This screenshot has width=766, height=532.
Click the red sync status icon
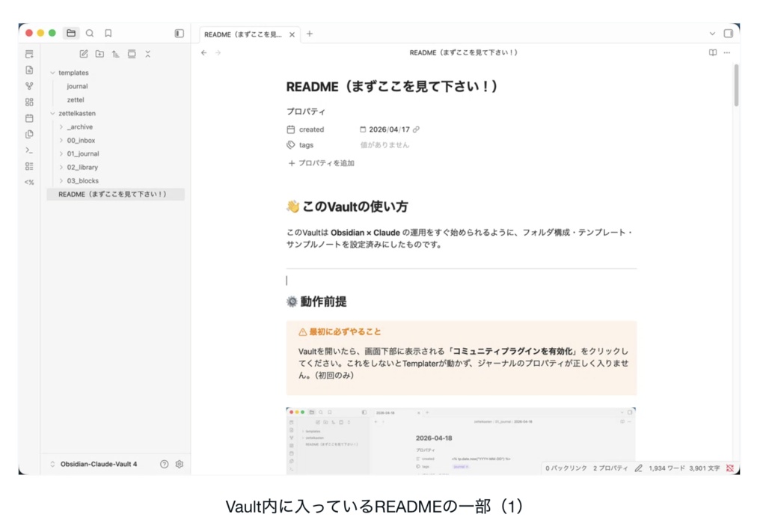(x=730, y=468)
